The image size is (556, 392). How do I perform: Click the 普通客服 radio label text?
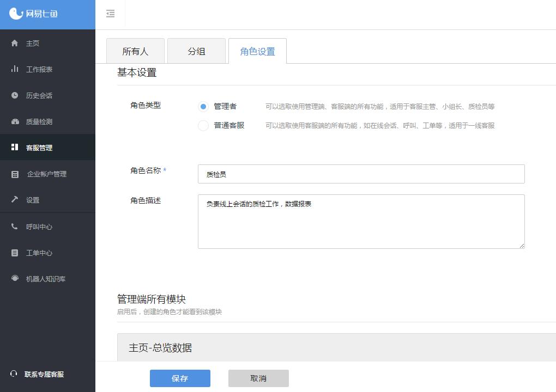229,125
